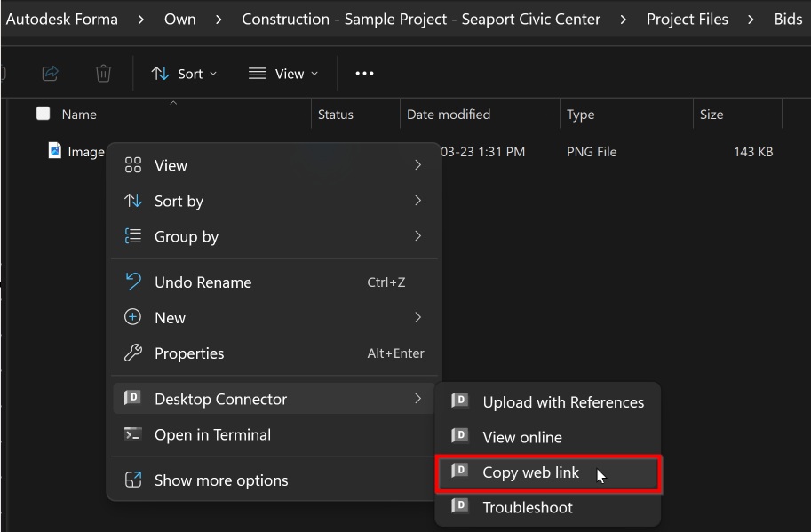Choose Troubleshoot in the Desktop Connector submenu
Viewport: 811px width, 532px height.
[x=548, y=508]
